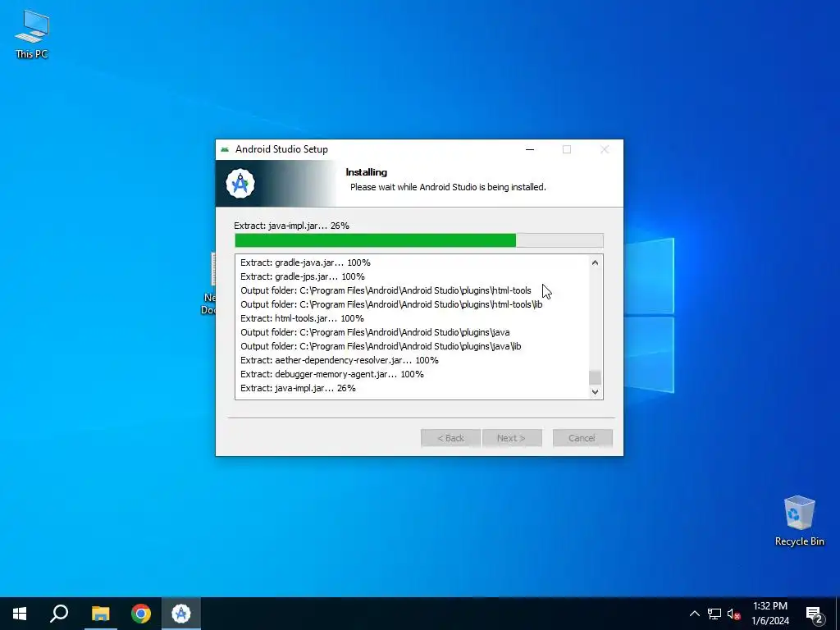This screenshot has width=840, height=630.
Task: Click the Cancel button in installer
Action: coord(582,438)
